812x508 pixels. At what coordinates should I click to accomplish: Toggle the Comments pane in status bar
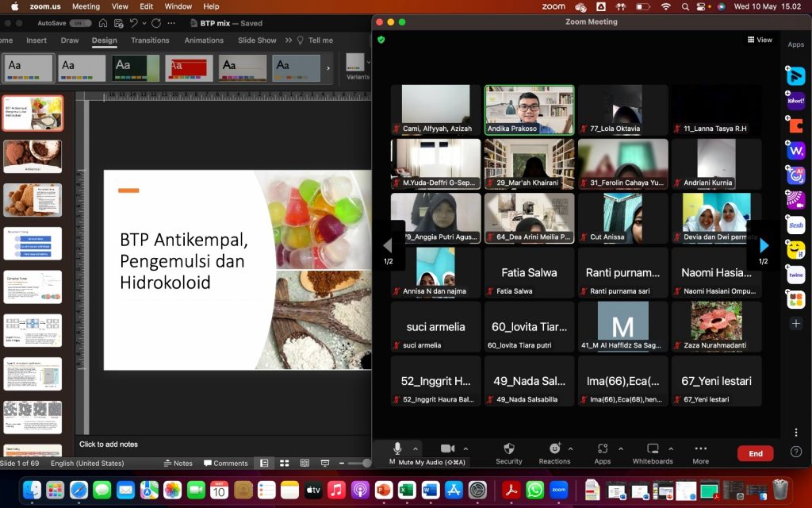(x=226, y=463)
